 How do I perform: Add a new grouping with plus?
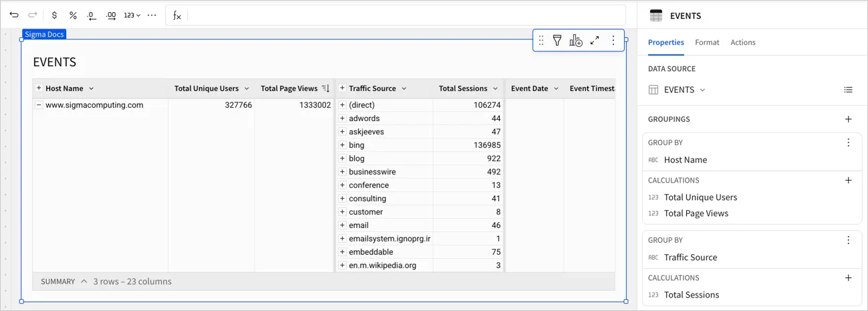[848, 119]
